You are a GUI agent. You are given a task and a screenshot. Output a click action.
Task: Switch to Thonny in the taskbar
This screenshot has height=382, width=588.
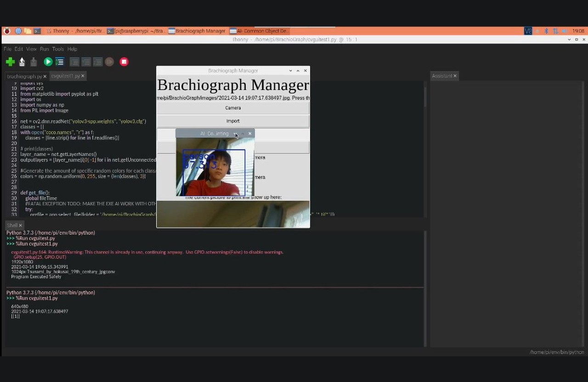(x=75, y=31)
